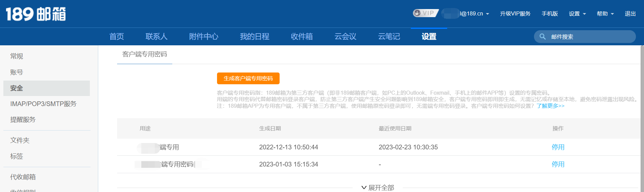Viewport: 644px width, 192px height.
Task: Click 生成客户端专用密码 button
Action: click(248, 79)
